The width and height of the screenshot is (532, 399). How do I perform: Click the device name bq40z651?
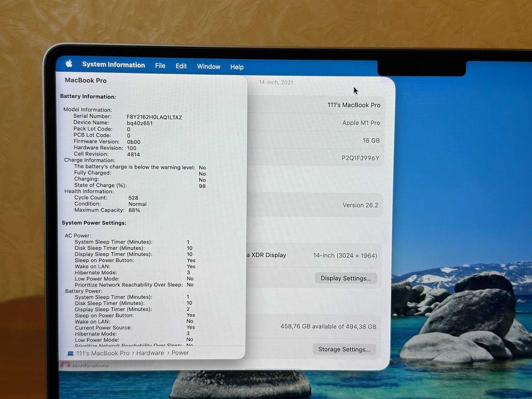coord(140,124)
